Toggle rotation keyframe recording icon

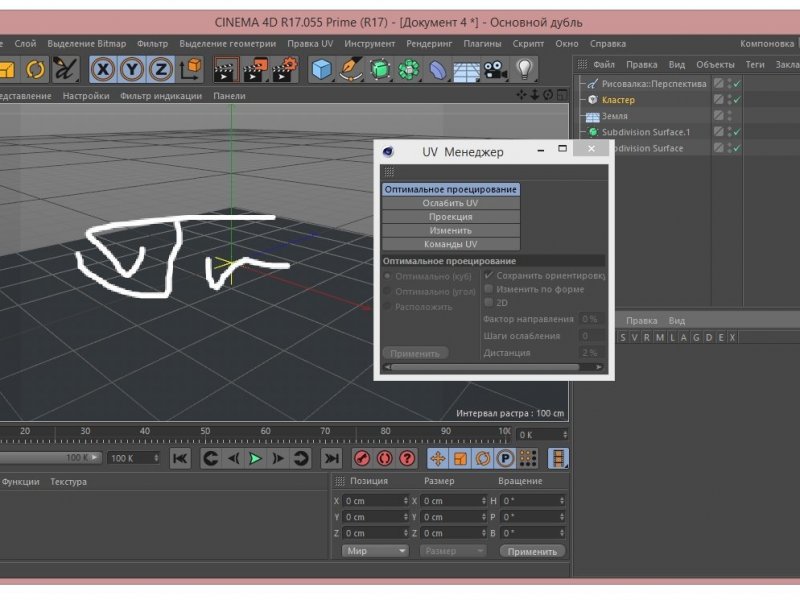pos(483,458)
